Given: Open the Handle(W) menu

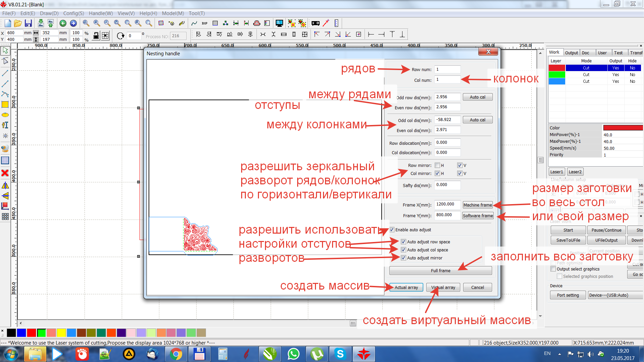Looking at the screenshot, I should pos(101,13).
